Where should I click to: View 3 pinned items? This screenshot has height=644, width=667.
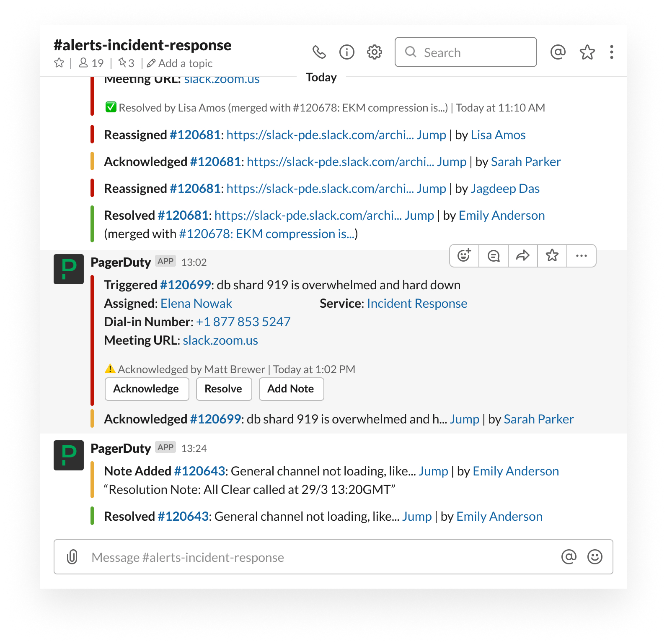pyautogui.click(x=126, y=63)
